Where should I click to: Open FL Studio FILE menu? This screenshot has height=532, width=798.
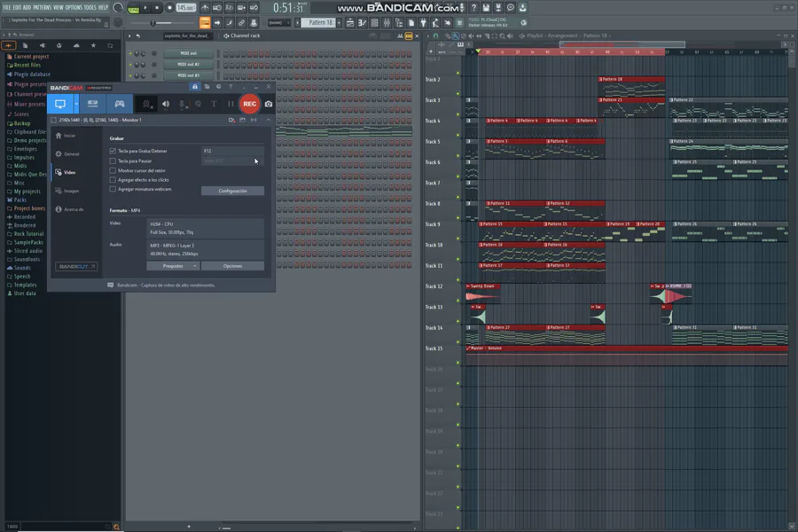click(x=6, y=8)
